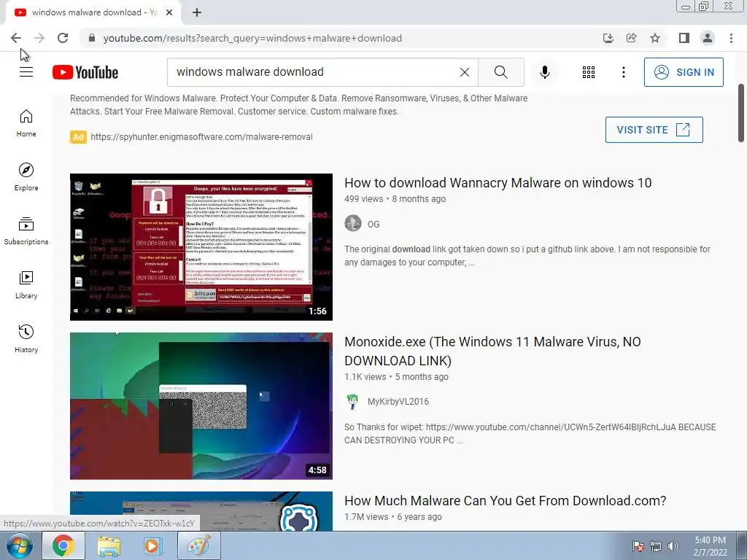The height and width of the screenshot is (560, 747).
Task: Open the Monoxide.exe video thumbnail
Action: (201, 405)
